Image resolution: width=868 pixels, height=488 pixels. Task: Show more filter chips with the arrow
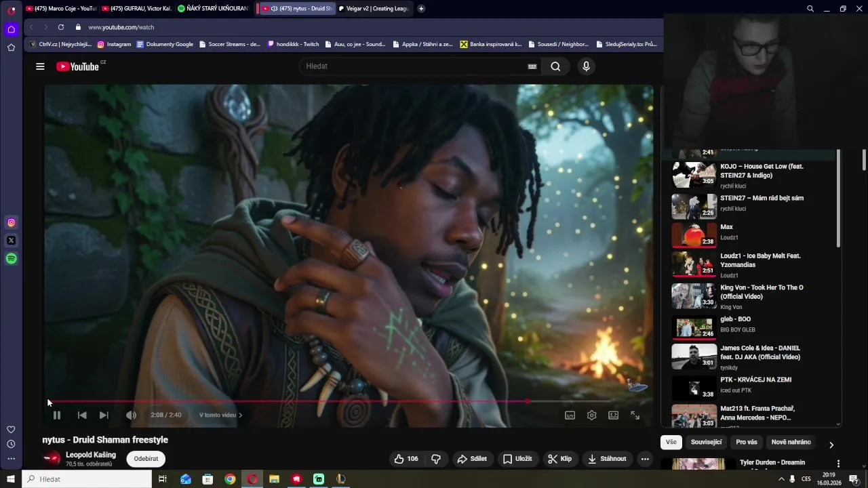click(831, 445)
